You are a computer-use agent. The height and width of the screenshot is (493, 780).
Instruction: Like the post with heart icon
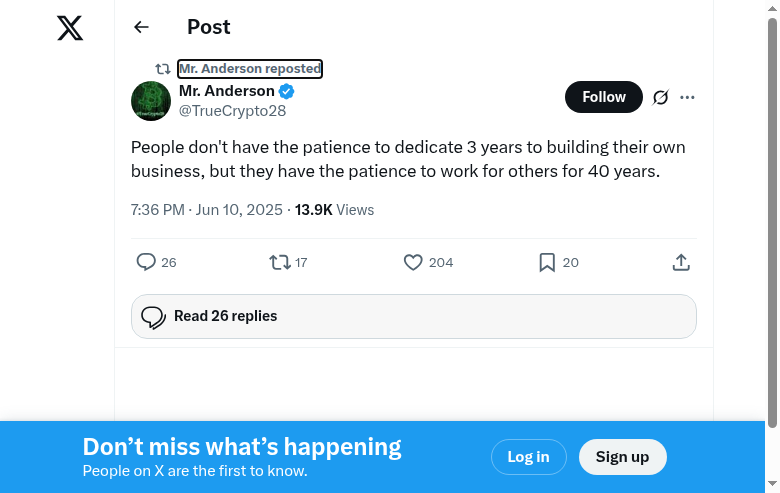click(x=413, y=262)
